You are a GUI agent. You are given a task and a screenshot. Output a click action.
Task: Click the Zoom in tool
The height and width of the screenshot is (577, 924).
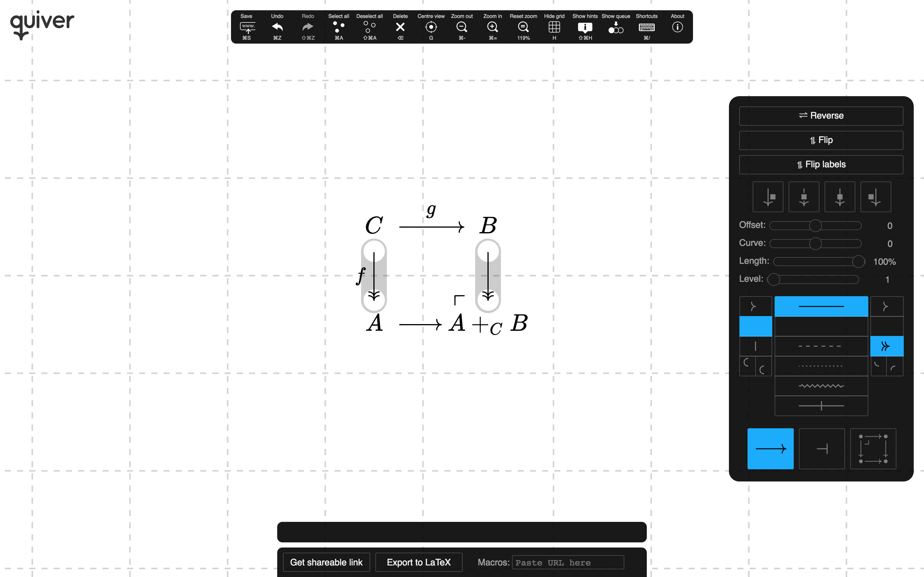[x=492, y=27]
